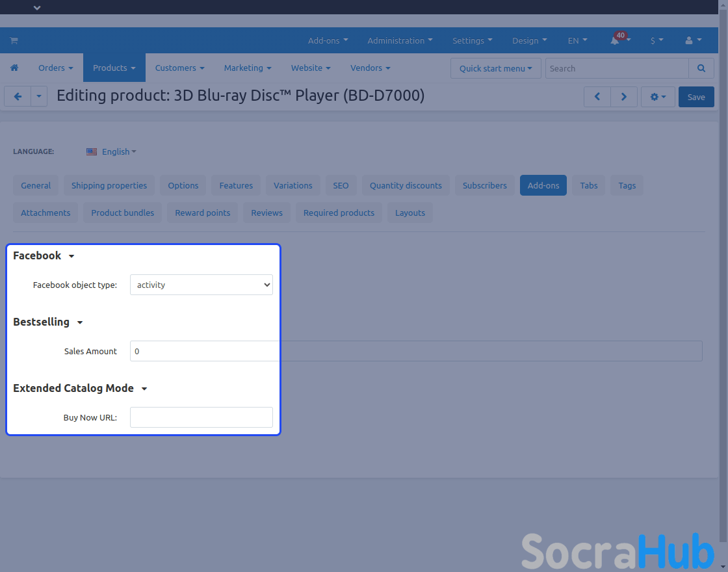Click the shopping cart icon
This screenshot has width=728, height=572.
point(14,40)
